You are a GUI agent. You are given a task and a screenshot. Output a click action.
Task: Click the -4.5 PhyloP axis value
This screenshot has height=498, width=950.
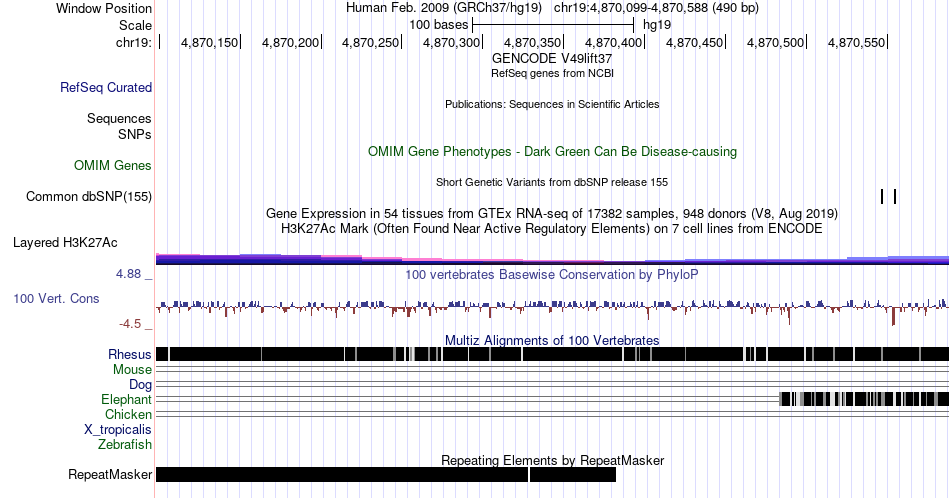pyautogui.click(x=130, y=324)
